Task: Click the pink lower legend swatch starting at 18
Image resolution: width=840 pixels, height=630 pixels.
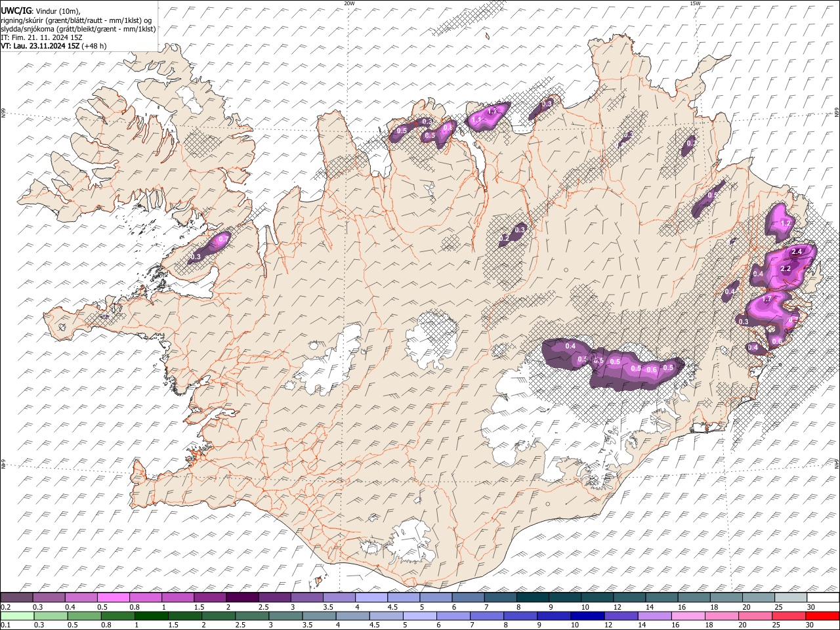Action: [x=722, y=616]
